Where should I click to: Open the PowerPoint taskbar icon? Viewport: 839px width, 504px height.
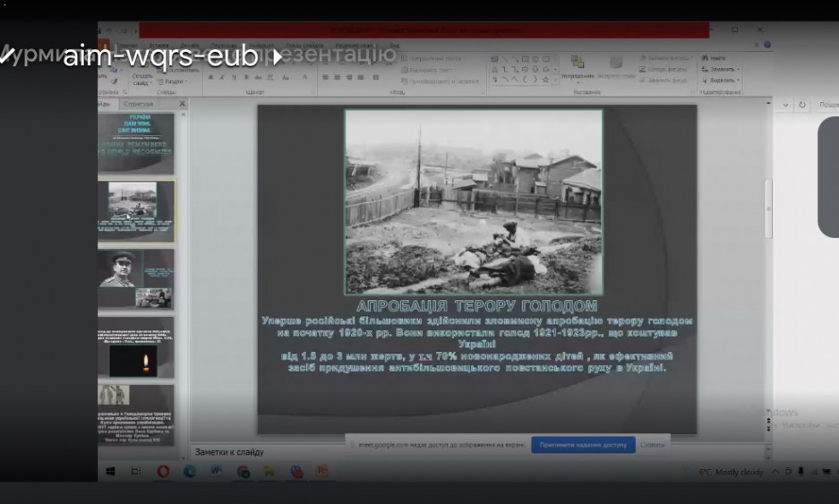click(x=322, y=472)
